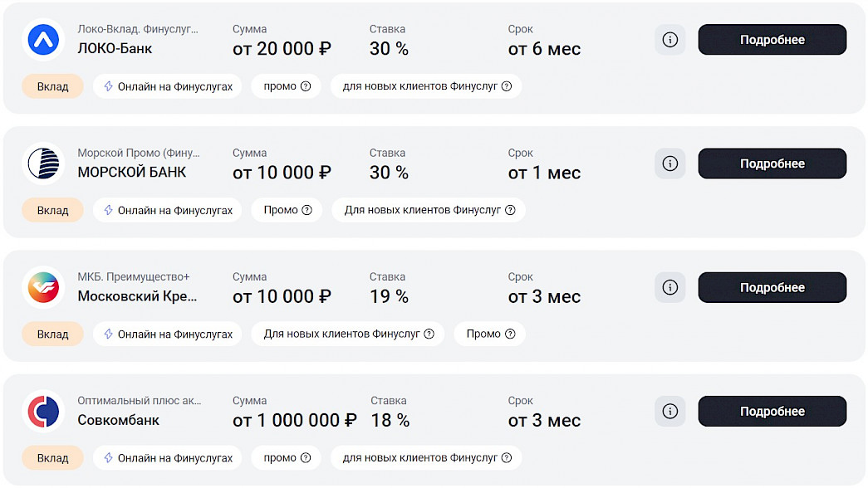Show info for Совкомбанк deposit
This screenshot has width=868, height=488.
pyautogui.click(x=669, y=412)
